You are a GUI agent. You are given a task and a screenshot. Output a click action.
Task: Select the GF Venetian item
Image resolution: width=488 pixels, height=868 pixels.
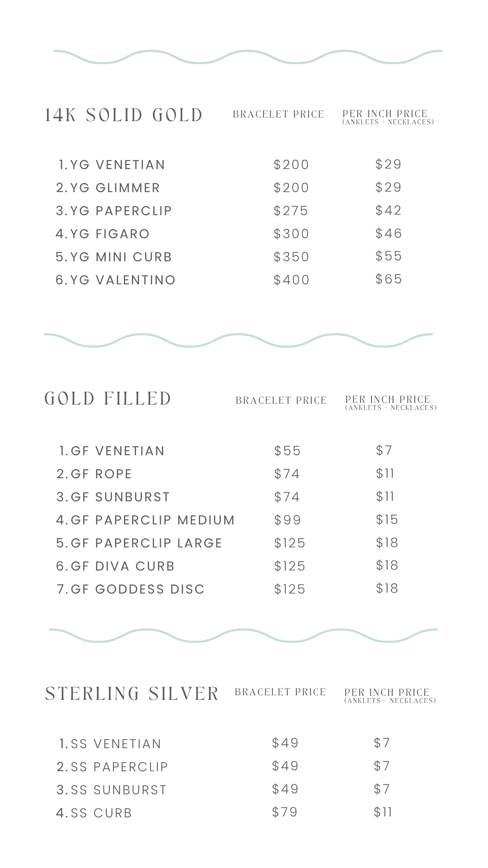tap(112, 451)
